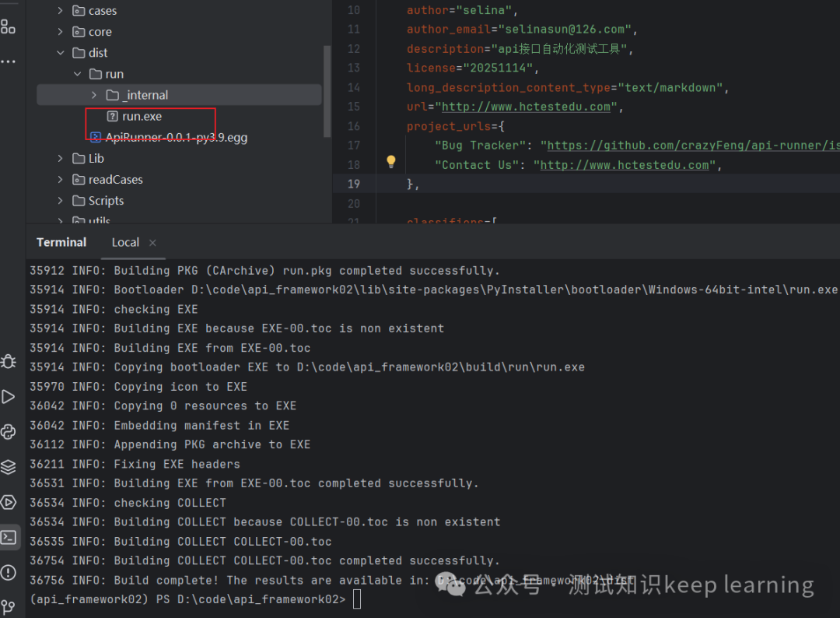Open More tool windows ellipsis
This screenshot has width=840, height=618.
pos(8,61)
